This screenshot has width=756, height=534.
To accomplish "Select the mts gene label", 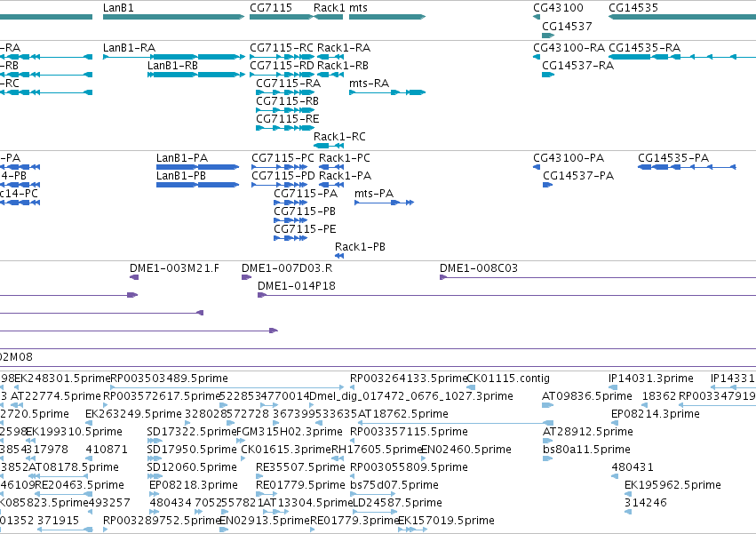I will 358,8.
